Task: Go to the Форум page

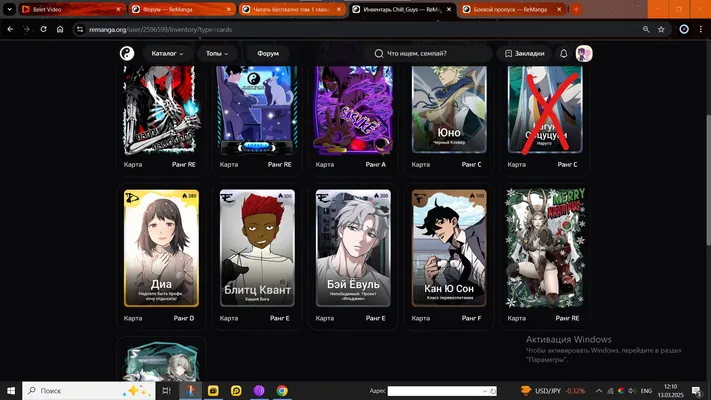Action: 268,54
